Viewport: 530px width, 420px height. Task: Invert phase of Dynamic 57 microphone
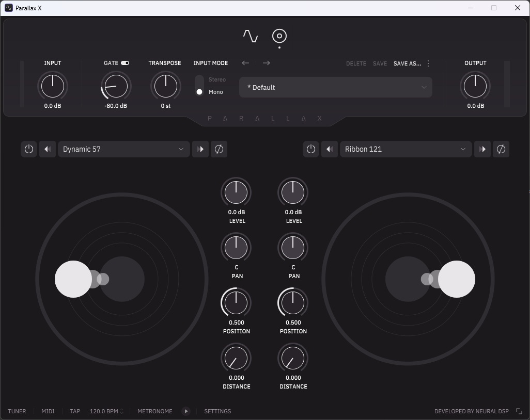(219, 149)
